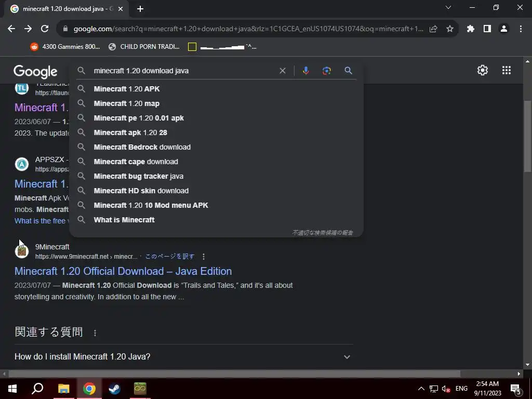The image size is (532, 399).
Task: Open File Explorer from the taskbar
Action: point(63,389)
